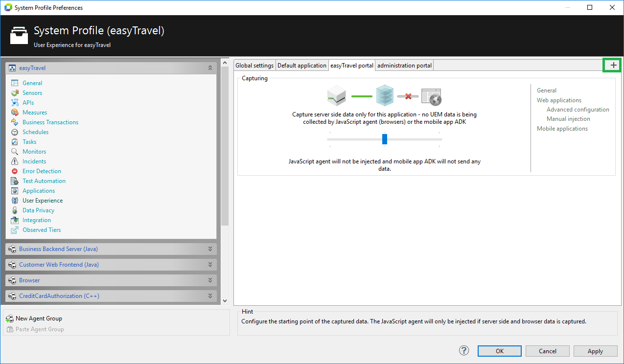Switch to the Global settings tab
Viewport: 624px width, 364px height.
click(254, 66)
